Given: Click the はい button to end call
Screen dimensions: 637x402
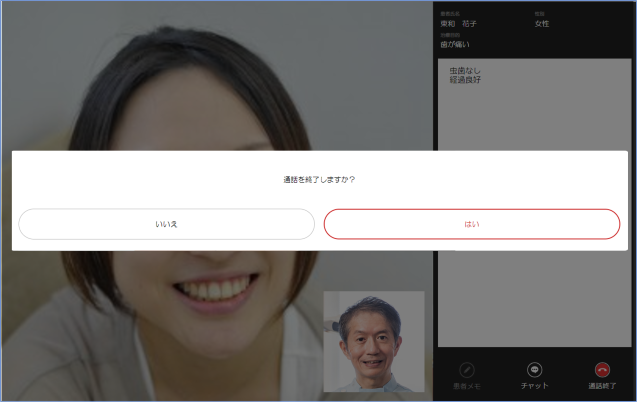Looking at the screenshot, I should click(471, 224).
